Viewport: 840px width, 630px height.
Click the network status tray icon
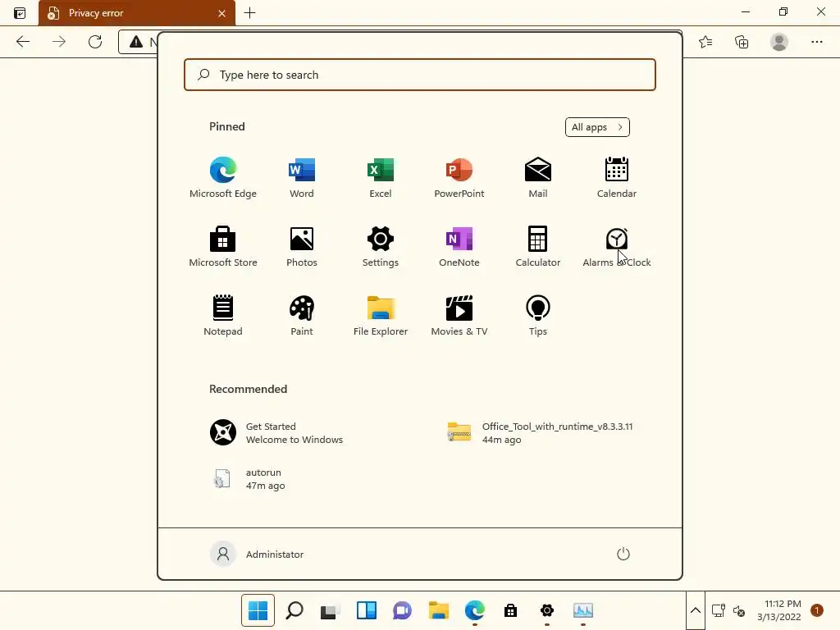click(719, 610)
